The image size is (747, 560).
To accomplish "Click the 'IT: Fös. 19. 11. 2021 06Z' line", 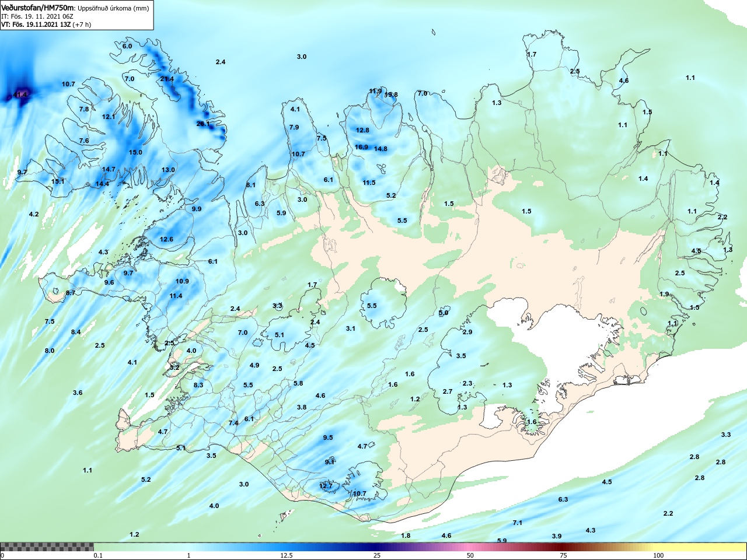I will tap(38, 16).
